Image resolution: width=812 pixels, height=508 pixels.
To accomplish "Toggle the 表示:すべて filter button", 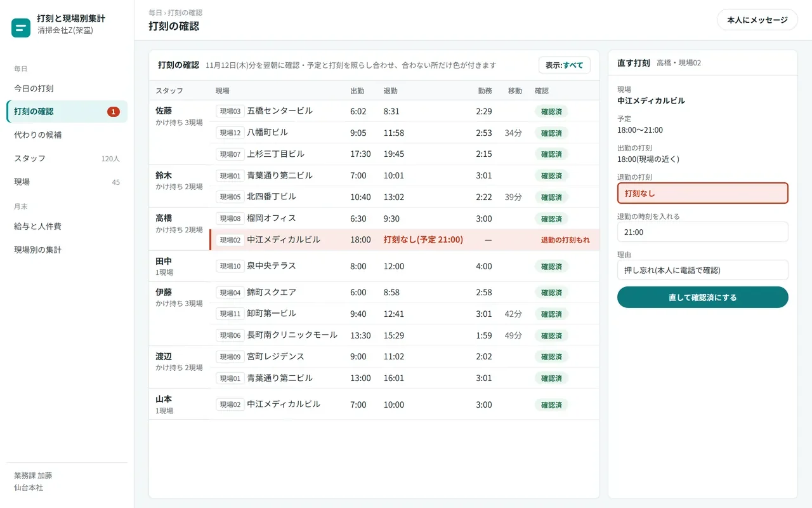I will (x=565, y=65).
